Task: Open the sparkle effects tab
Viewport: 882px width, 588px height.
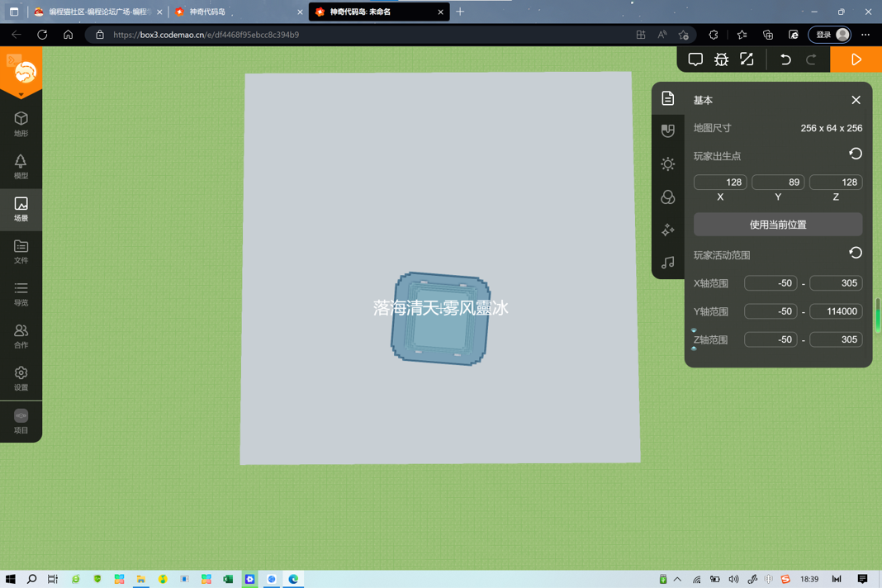Action: [667, 230]
